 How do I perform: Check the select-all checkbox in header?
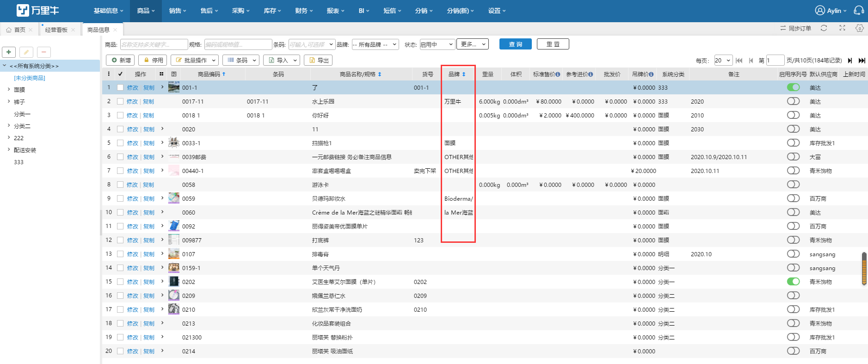click(x=120, y=74)
